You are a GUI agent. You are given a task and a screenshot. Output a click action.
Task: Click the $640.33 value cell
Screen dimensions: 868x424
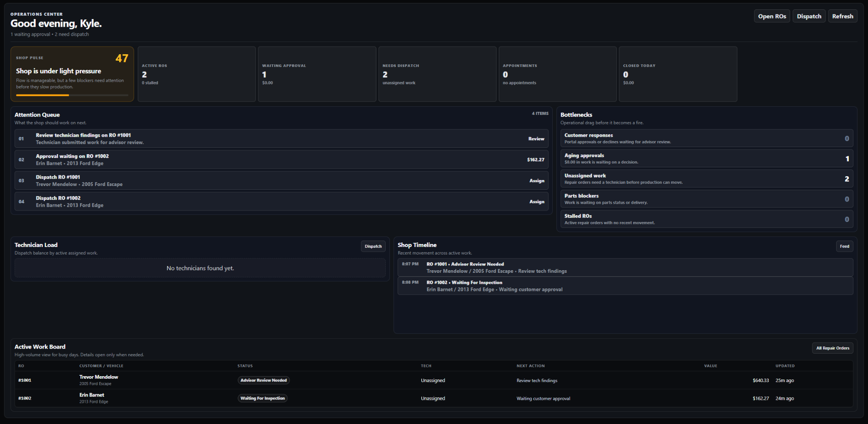(x=761, y=380)
